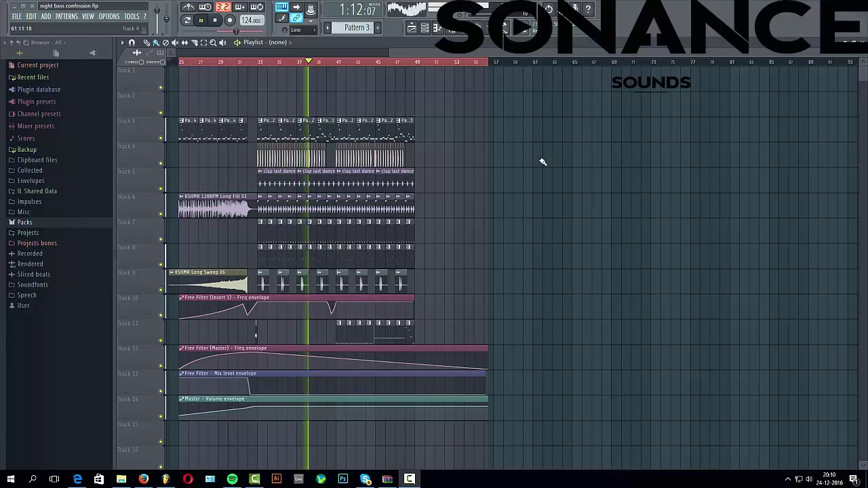Select the playlist Draw pencil tool
The width and height of the screenshot is (868, 488).
[x=146, y=42]
